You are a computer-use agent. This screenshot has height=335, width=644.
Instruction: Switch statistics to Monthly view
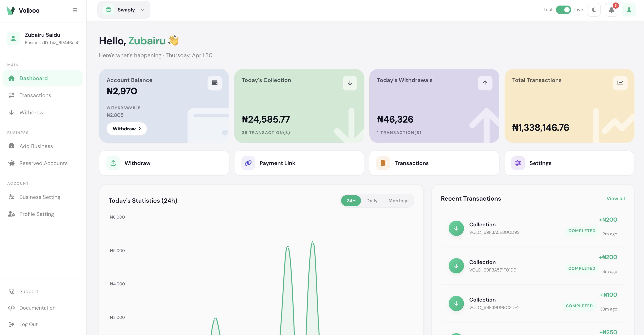click(x=397, y=201)
